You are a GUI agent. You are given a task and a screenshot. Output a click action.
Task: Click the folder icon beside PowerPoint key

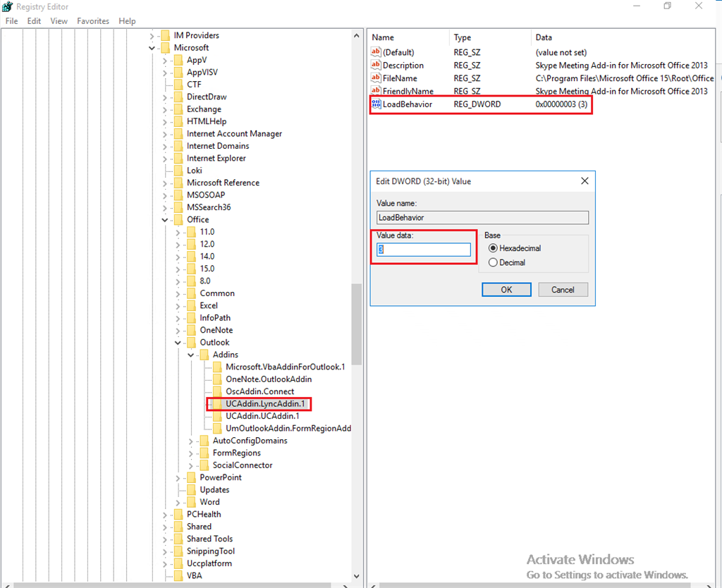(192, 477)
